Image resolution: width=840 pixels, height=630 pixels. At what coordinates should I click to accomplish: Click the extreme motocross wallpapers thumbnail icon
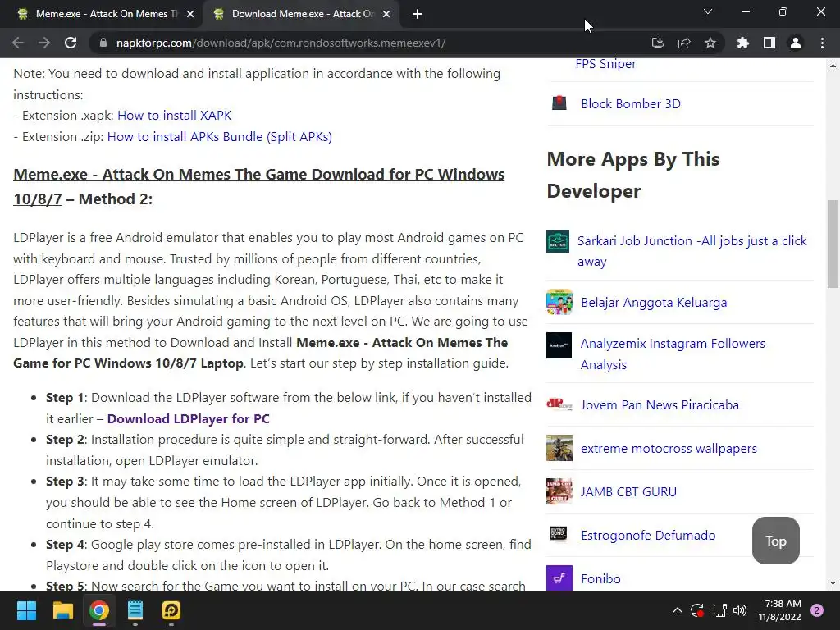tap(559, 448)
